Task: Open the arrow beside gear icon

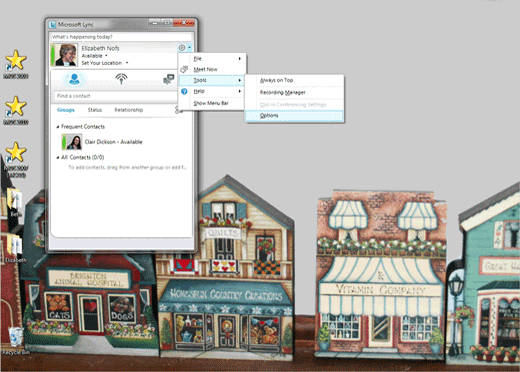Action: coord(189,48)
